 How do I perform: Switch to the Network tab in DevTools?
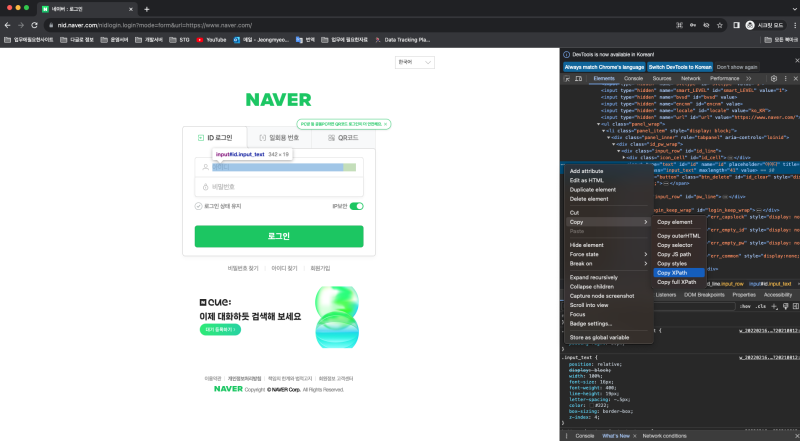click(x=690, y=79)
